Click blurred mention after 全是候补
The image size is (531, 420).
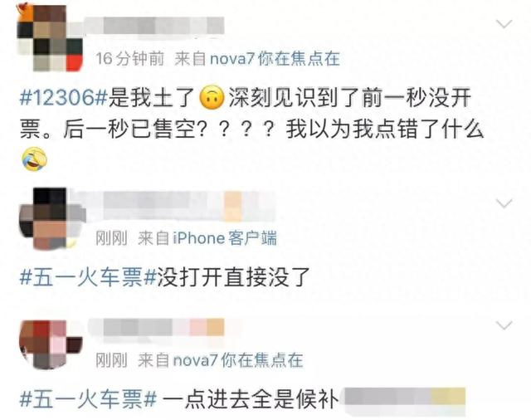point(405,400)
